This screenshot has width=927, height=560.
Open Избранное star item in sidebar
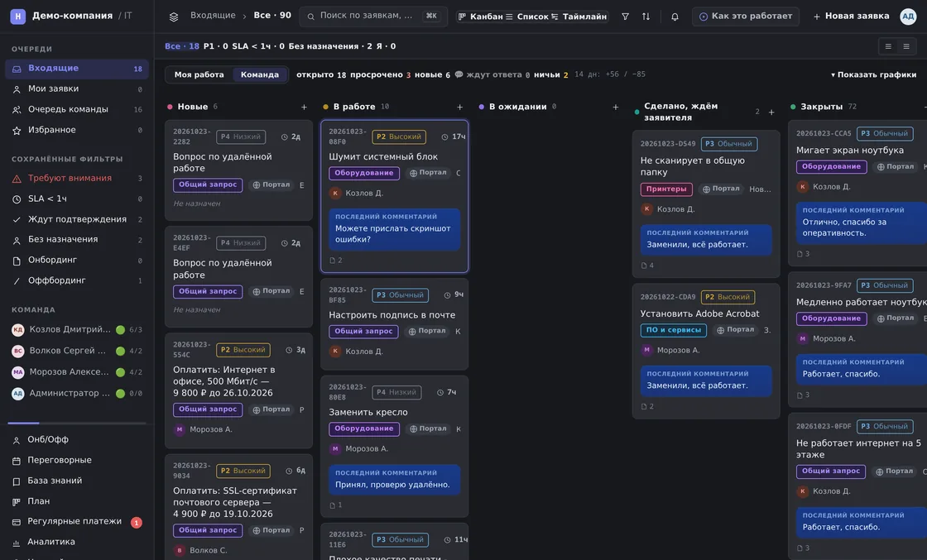coord(77,130)
